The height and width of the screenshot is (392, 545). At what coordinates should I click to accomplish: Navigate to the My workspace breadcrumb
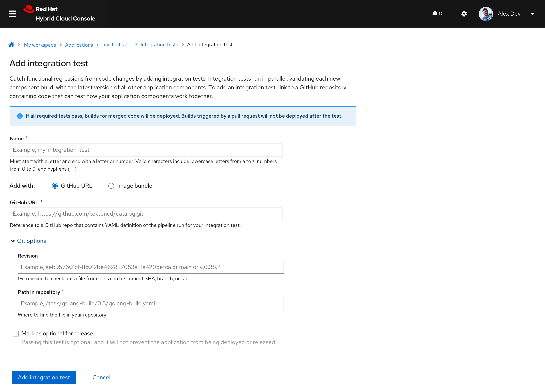click(x=40, y=45)
